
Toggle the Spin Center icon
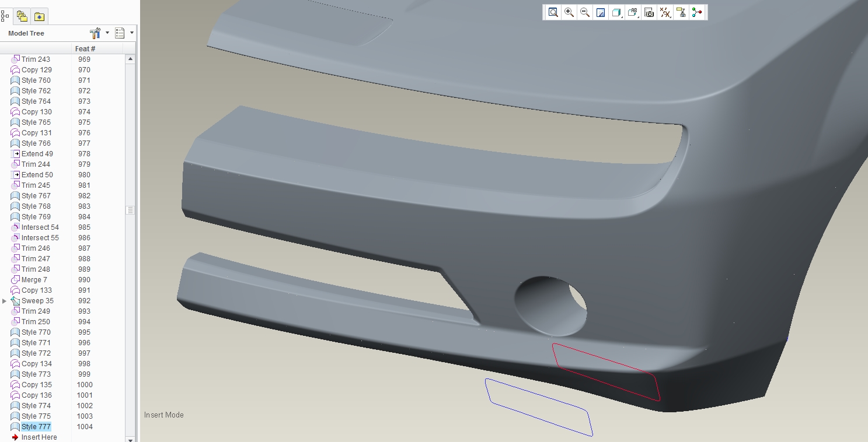point(697,12)
